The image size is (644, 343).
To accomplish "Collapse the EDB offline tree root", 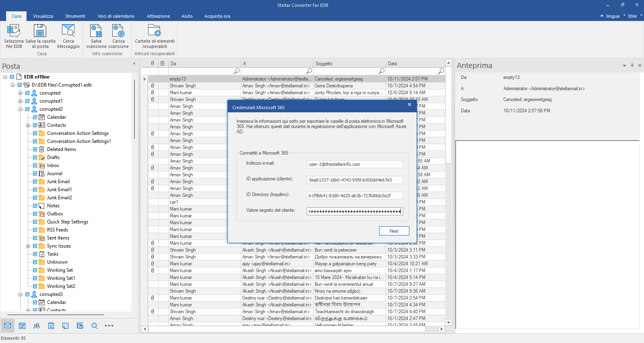I will coord(5,76).
